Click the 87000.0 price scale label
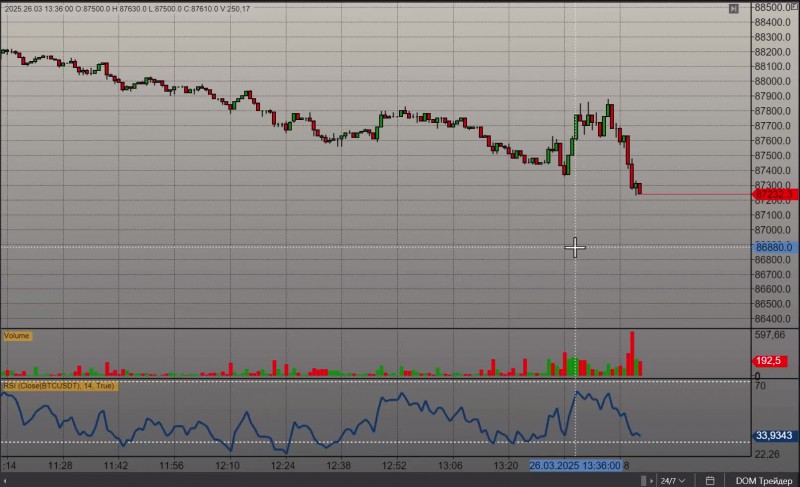This screenshot has height=487, width=800. click(772, 230)
